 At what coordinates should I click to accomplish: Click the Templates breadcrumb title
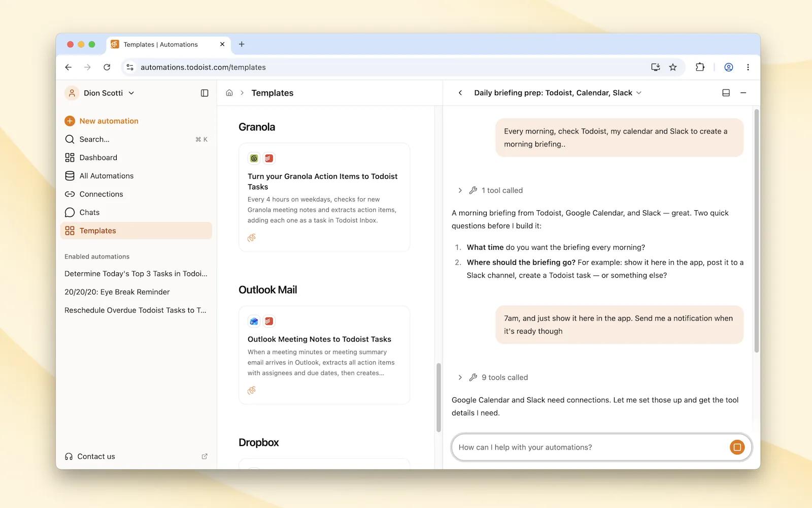pyautogui.click(x=273, y=93)
